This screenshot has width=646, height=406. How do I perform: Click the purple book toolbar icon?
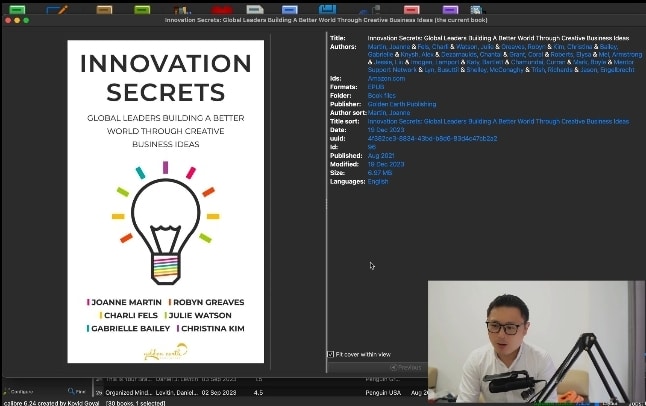pyautogui.click(x=450, y=9)
